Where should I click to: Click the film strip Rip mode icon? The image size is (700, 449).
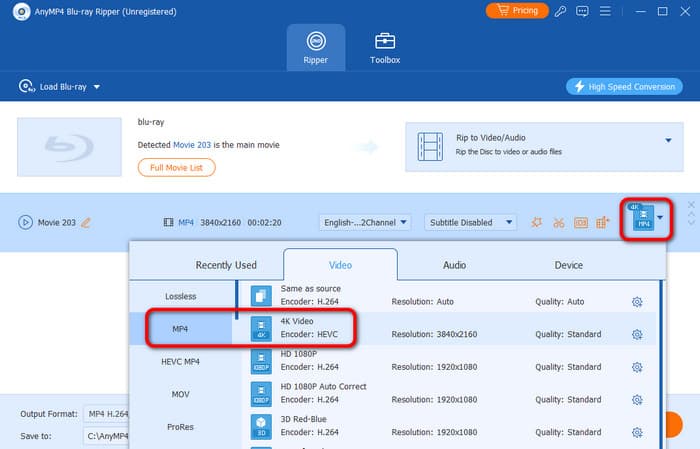pos(430,146)
